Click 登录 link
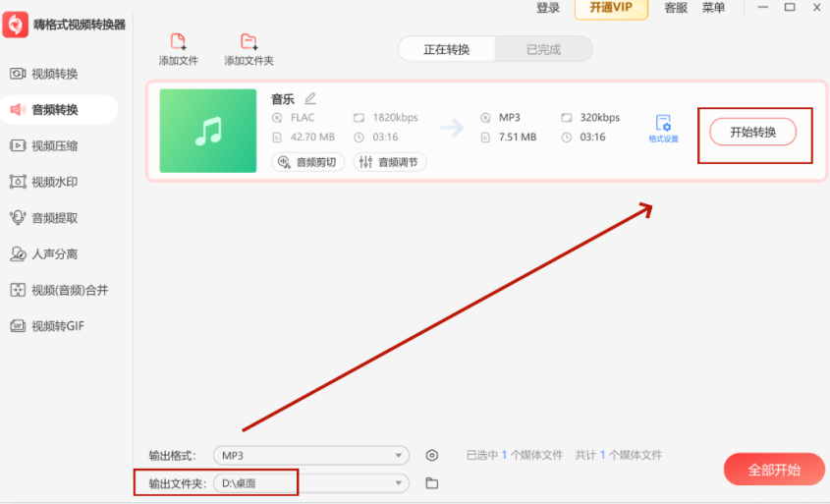Image resolution: width=830 pixels, height=504 pixels. pyautogui.click(x=548, y=8)
